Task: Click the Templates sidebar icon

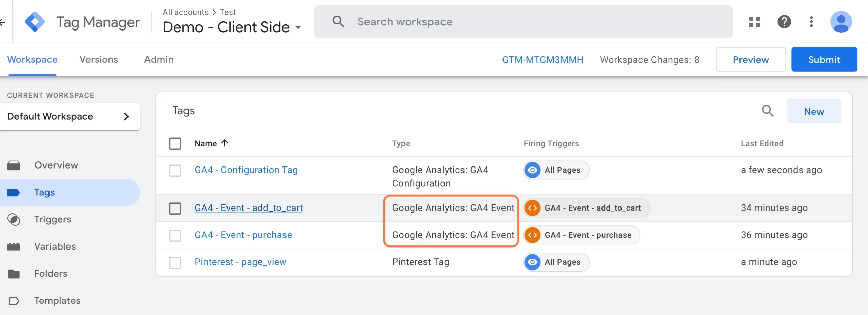Action: click(x=14, y=301)
